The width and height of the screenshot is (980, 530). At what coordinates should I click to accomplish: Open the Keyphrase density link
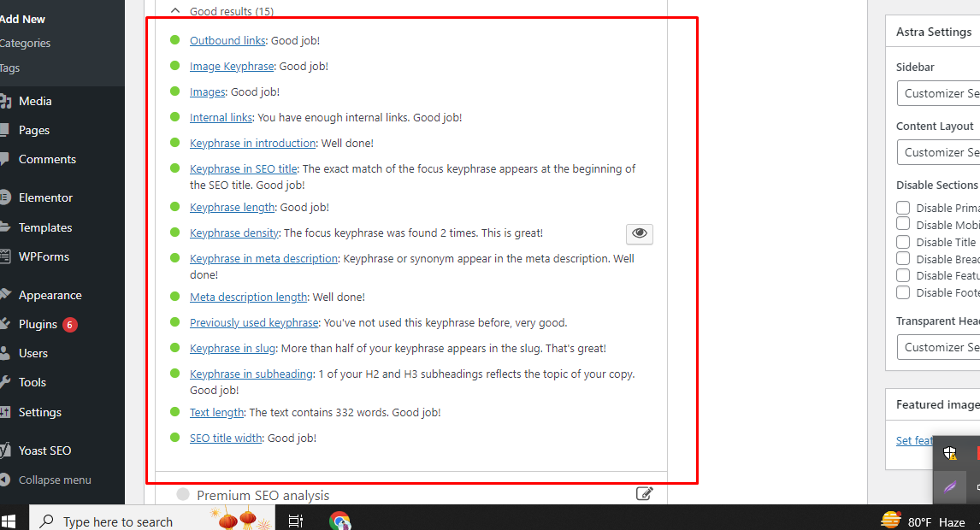(x=234, y=233)
